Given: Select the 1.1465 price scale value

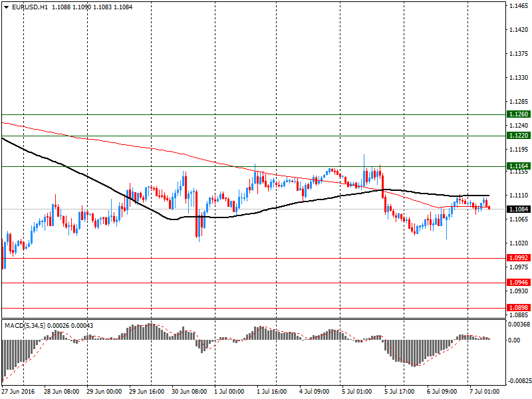Looking at the screenshot, I should 519,6.
